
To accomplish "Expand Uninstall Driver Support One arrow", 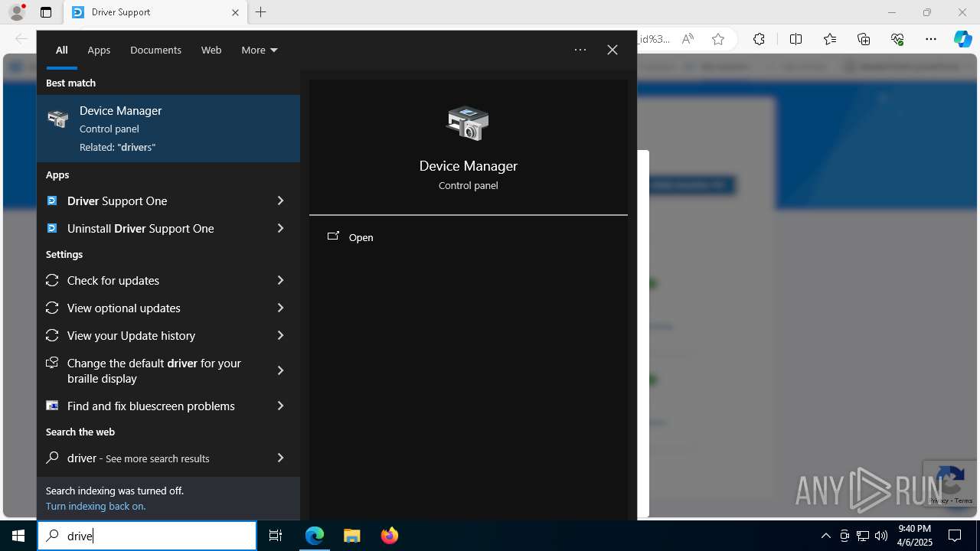I will [280, 228].
